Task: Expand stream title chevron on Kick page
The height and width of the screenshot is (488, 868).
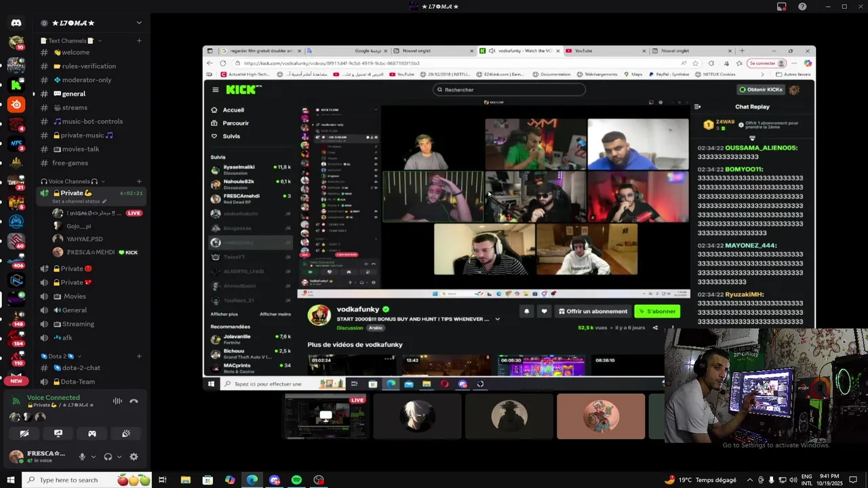Action: pyautogui.click(x=497, y=319)
